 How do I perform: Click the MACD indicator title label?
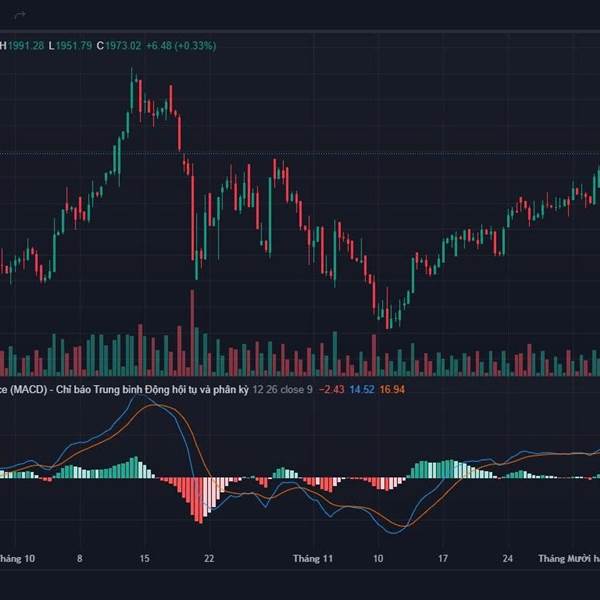124,390
